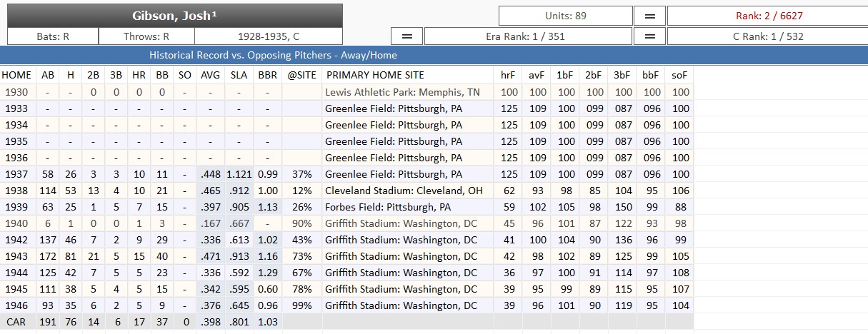This screenshot has height=334, width=868.
Task: Click the Era Rank: 1 / 351 box
Action: (528, 36)
